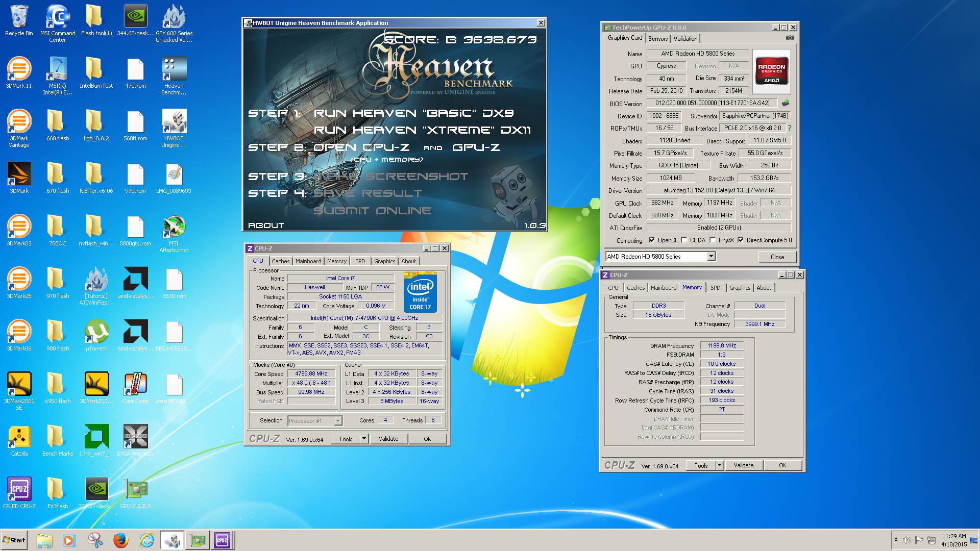This screenshot has height=551, width=980.
Task: Open MSI Afterburner desktop shortcut
Action: coord(174,234)
